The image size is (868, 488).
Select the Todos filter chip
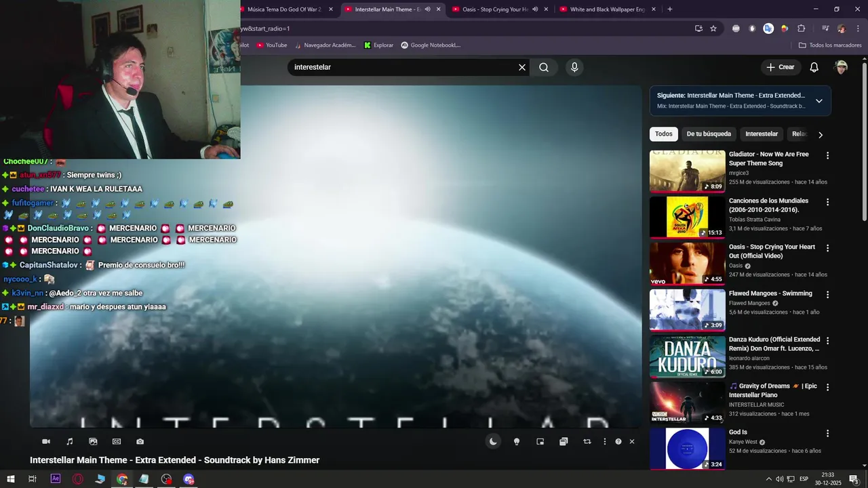pyautogui.click(x=664, y=134)
